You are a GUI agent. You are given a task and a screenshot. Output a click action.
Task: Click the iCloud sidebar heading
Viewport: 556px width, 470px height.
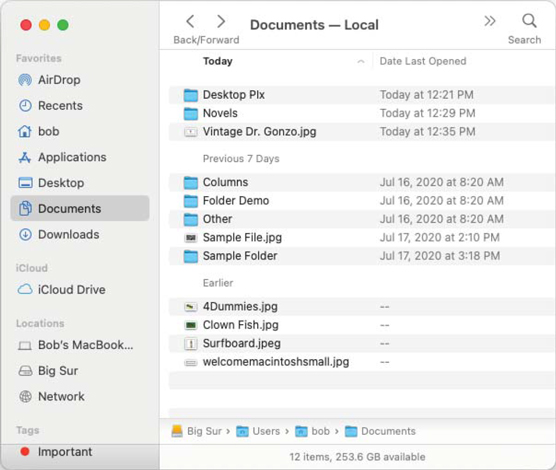pyautogui.click(x=32, y=268)
